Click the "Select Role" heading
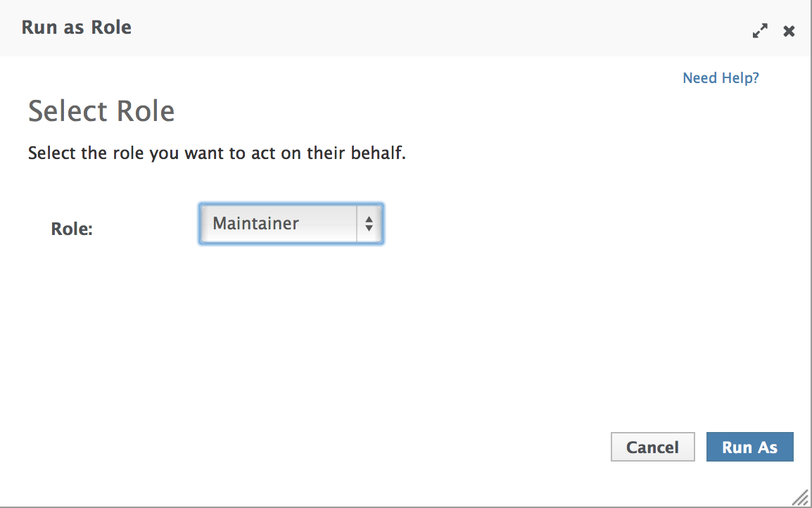 point(101,112)
